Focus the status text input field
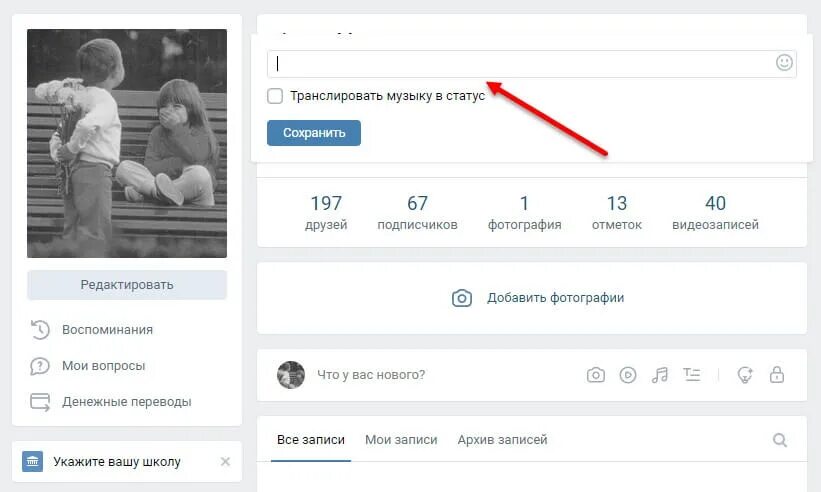The height and width of the screenshot is (492, 821). 531,64
